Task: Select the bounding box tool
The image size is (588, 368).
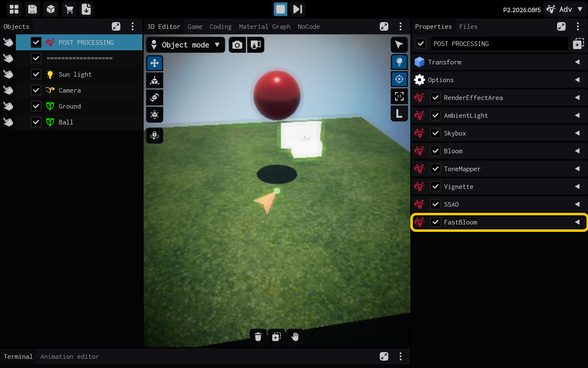Action: [x=155, y=115]
